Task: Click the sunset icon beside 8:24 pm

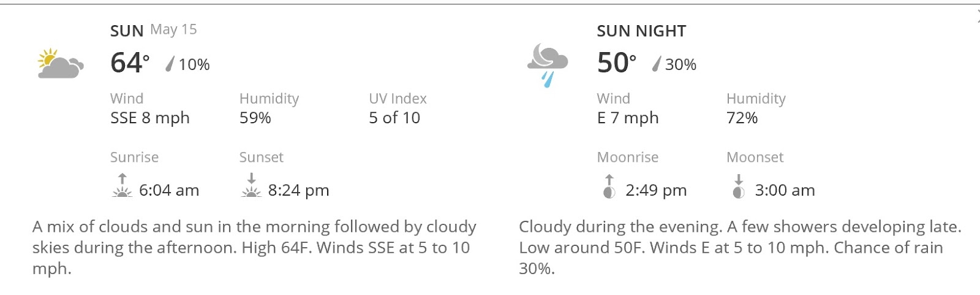Action: coord(251,185)
